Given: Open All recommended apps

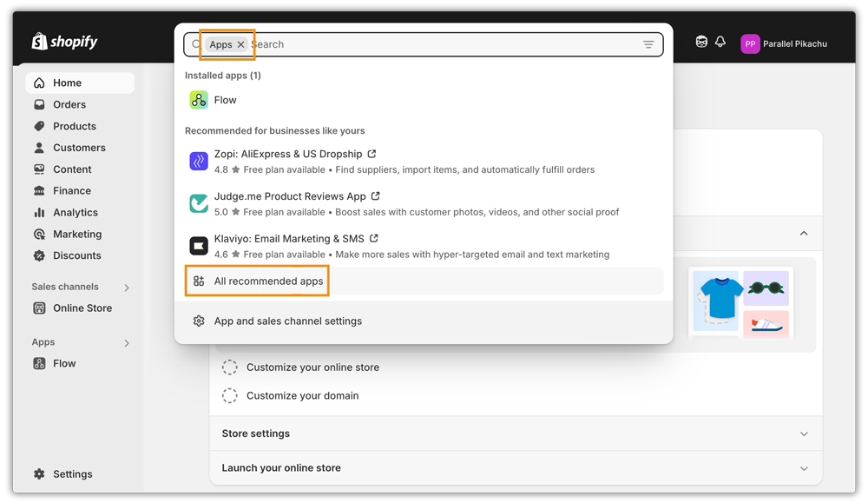Looking at the screenshot, I should pos(424,281).
